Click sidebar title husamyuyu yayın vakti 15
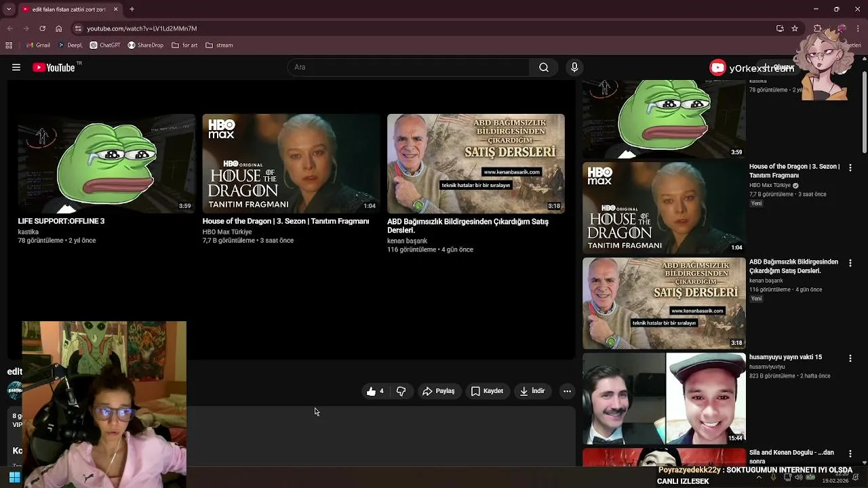Viewport: 868px width, 488px height. [x=785, y=357]
